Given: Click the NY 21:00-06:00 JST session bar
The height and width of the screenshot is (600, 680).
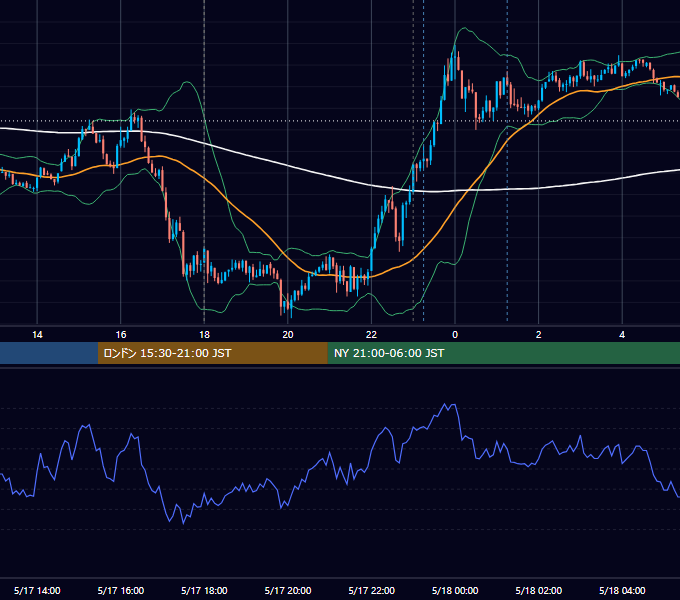Looking at the screenshot, I should (x=503, y=353).
